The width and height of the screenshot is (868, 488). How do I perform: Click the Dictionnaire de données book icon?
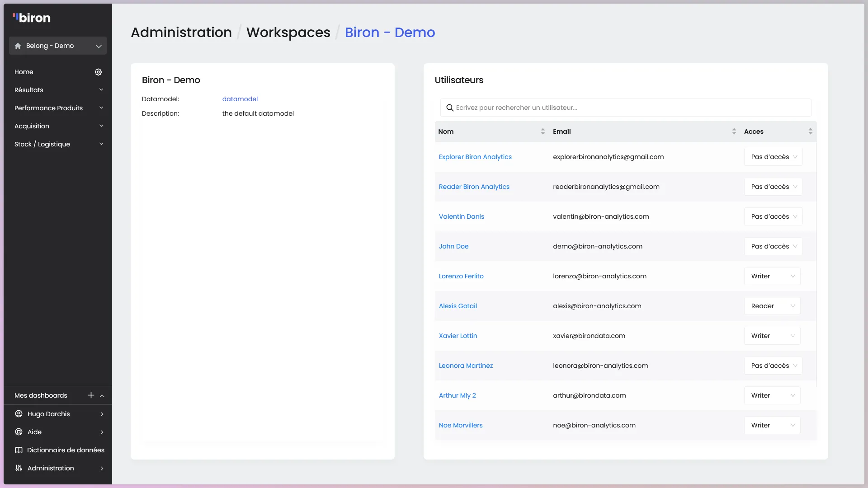coord(19,450)
